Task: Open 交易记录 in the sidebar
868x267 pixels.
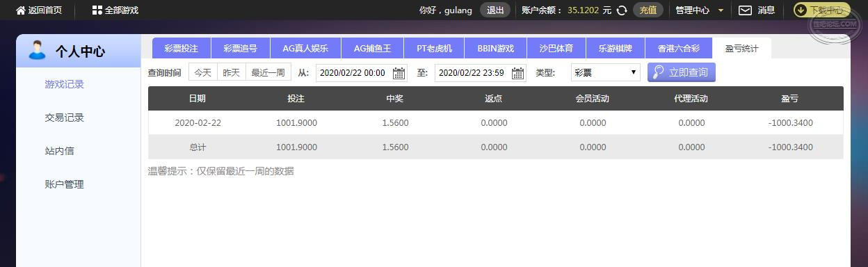Action: click(x=64, y=118)
